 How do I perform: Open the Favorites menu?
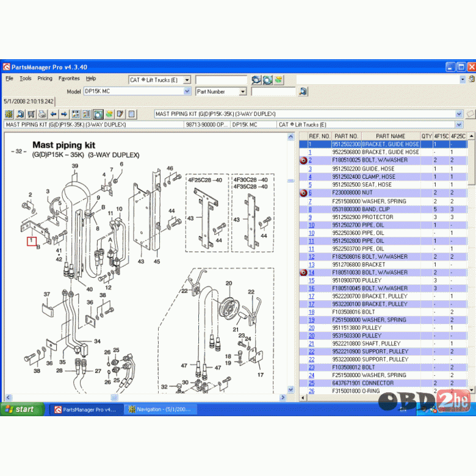pos(69,78)
